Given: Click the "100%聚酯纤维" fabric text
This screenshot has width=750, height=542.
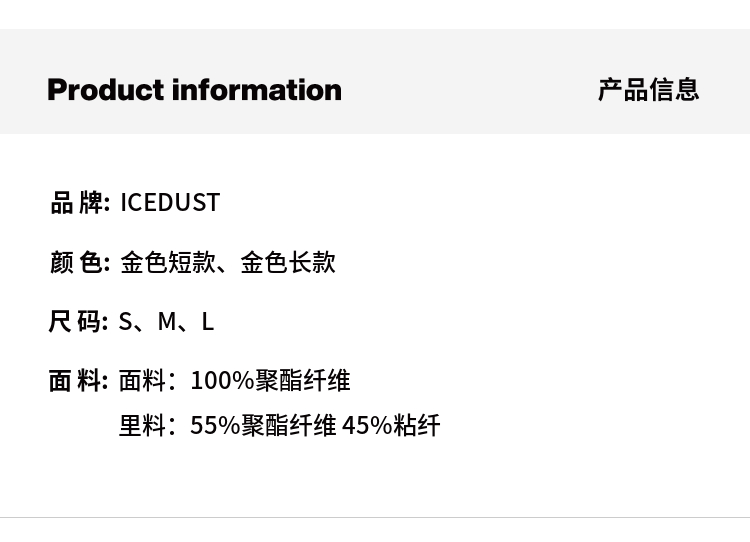Looking at the screenshot, I should coord(270,381).
